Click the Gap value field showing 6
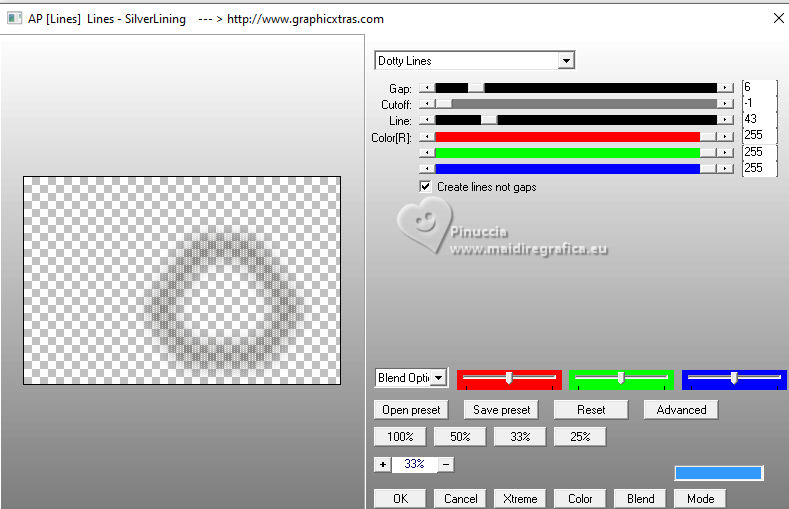 (760, 87)
